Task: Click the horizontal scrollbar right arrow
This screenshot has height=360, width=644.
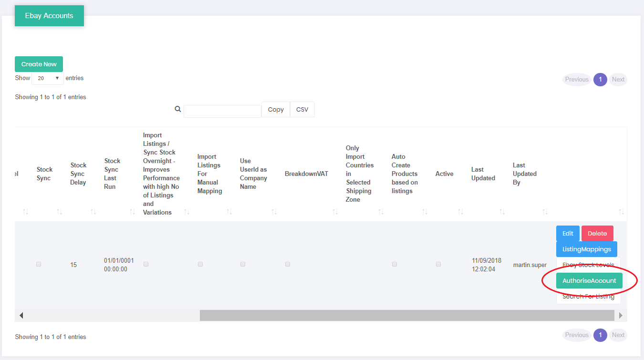Action: click(x=621, y=315)
